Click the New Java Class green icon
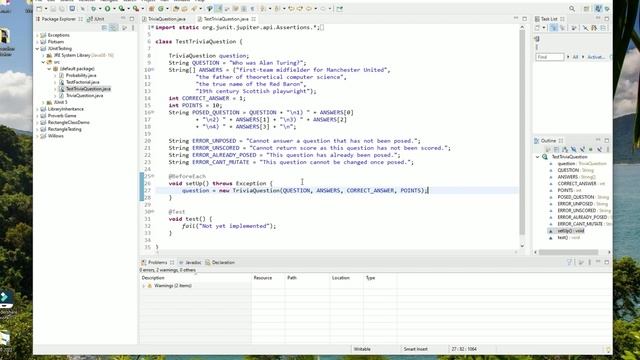Viewport: 640px width, 360px height. (160, 8)
